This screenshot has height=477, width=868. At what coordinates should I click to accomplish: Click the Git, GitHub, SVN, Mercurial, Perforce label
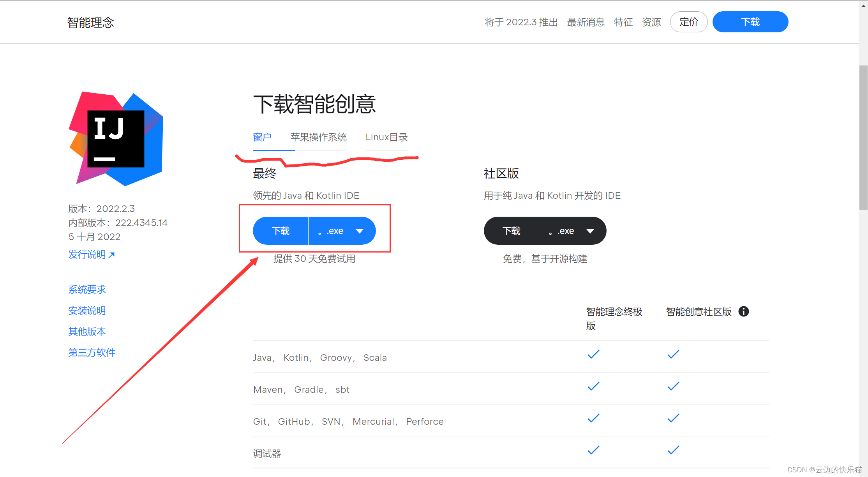(348, 422)
